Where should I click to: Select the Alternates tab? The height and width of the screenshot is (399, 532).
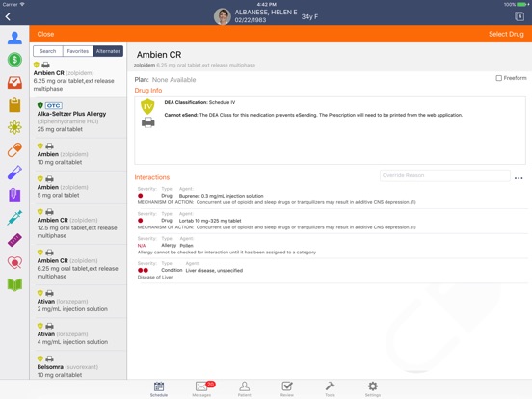pos(108,51)
